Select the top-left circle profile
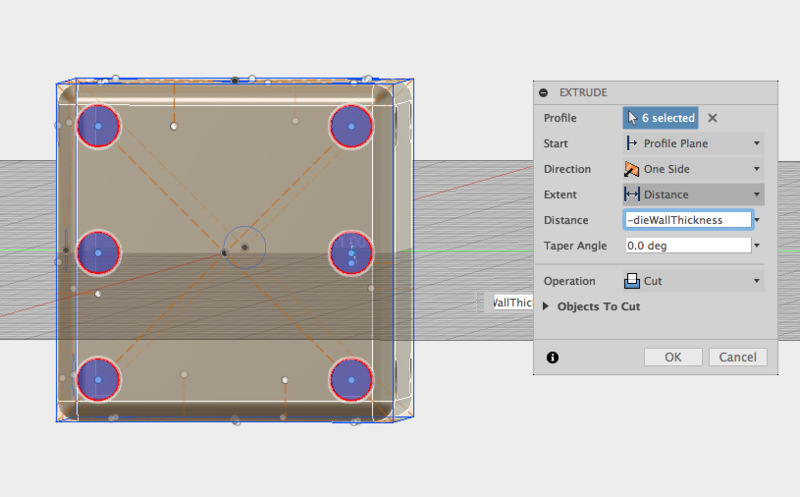The width and height of the screenshot is (800, 497). tap(98, 126)
